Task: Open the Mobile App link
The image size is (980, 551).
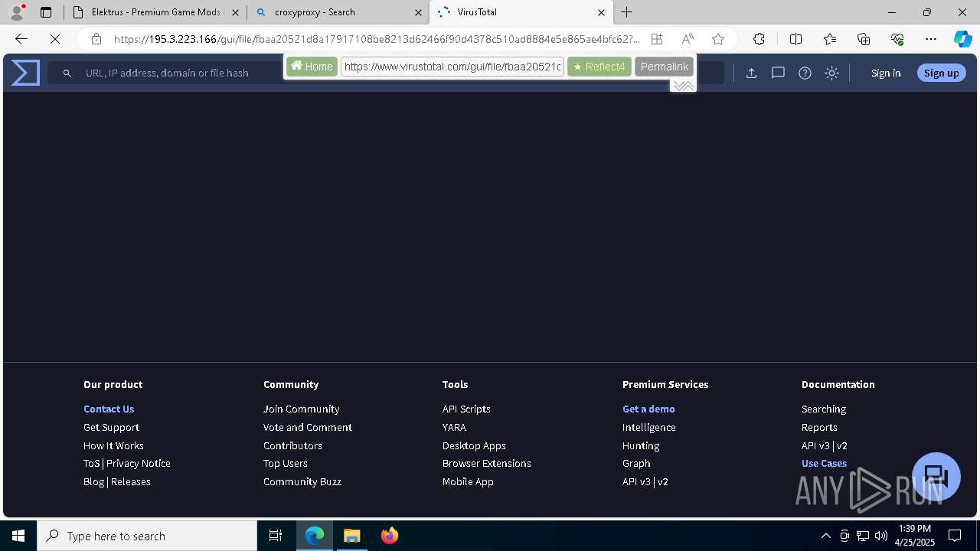Action: [x=468, y=481]
